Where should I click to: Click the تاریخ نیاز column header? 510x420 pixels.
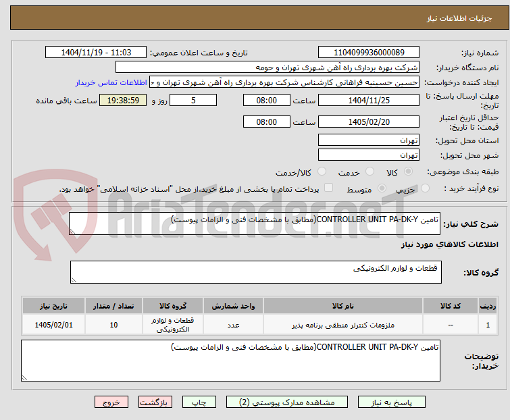[x=53, y=306]
